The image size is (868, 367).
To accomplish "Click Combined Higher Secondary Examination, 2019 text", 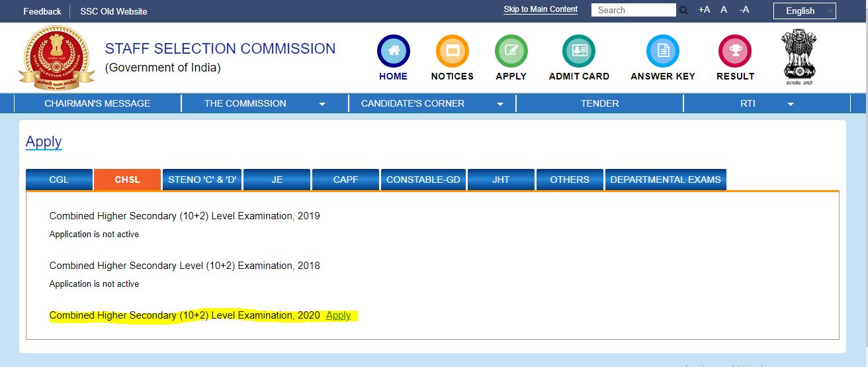I will pos(185,216).
